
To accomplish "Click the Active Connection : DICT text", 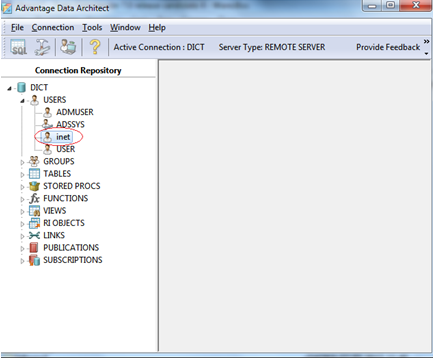I will [x=159, y=47].
